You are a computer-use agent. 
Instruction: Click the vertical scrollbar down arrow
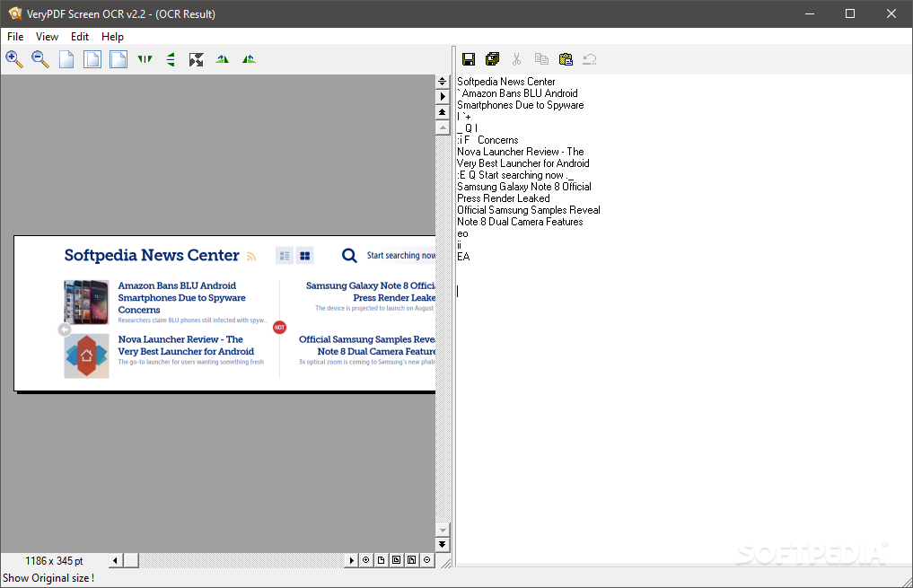tap(442, 531)
